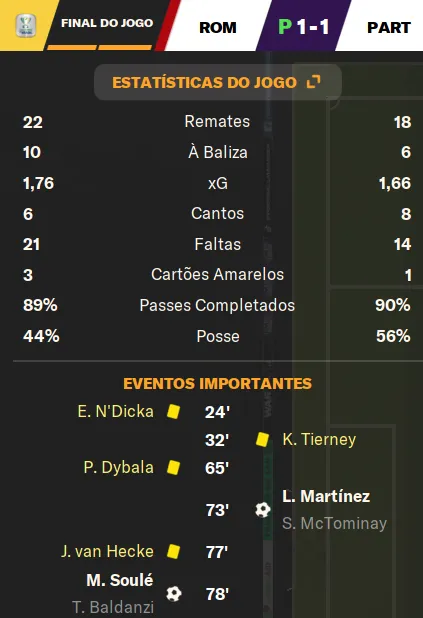Screen dimensions: 423x618
Task: Open the expand icon beside Estatísticas do Jogo
Action: tap(313, 82)
